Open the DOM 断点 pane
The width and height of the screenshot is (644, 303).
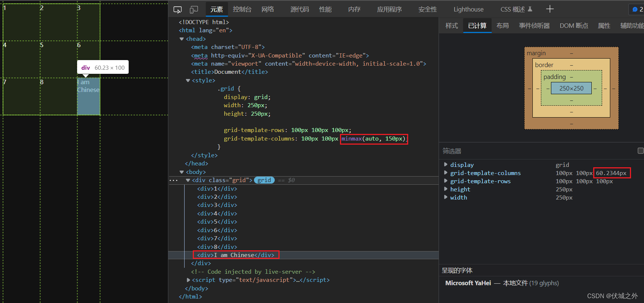click(x=574, y=26)
